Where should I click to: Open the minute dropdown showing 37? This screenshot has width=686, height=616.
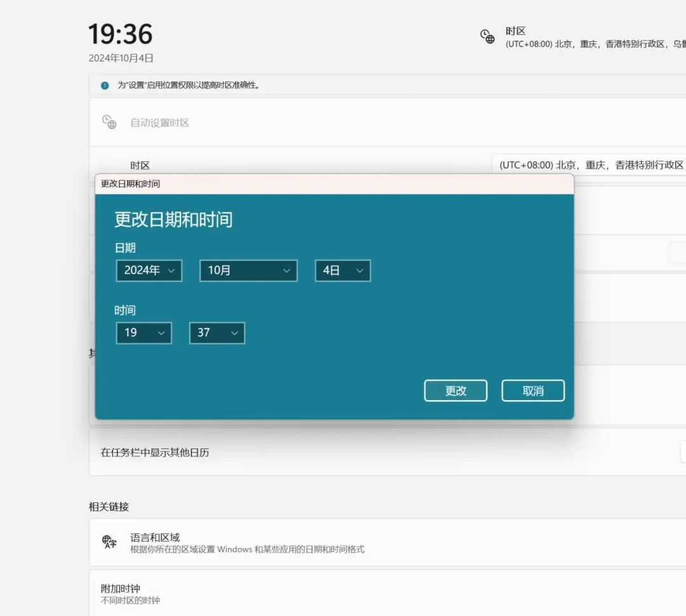pos(217,333)
